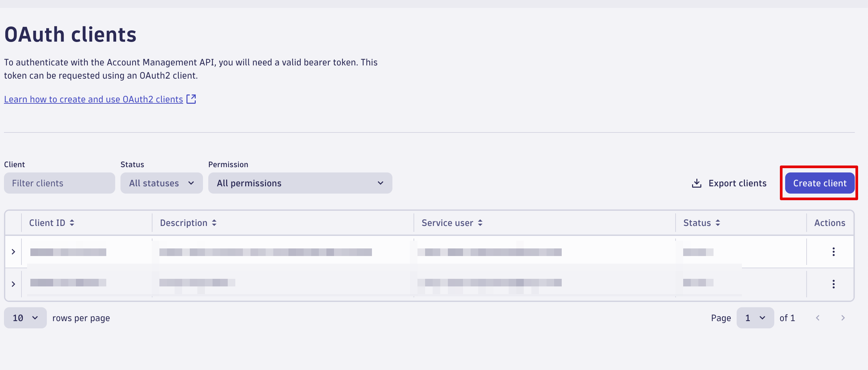The width and height of the screenshot is (868, 370).
Task: Sort by Status column arrows
Action: pos(718,223)
